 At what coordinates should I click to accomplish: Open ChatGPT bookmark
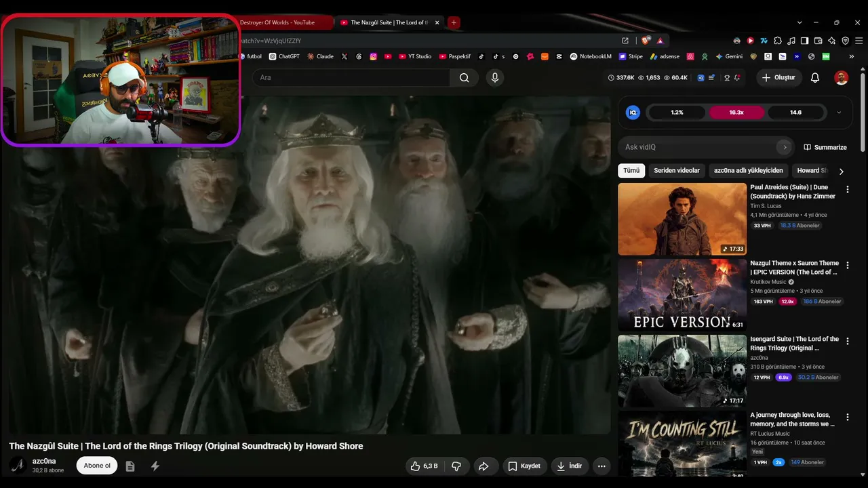284,57
